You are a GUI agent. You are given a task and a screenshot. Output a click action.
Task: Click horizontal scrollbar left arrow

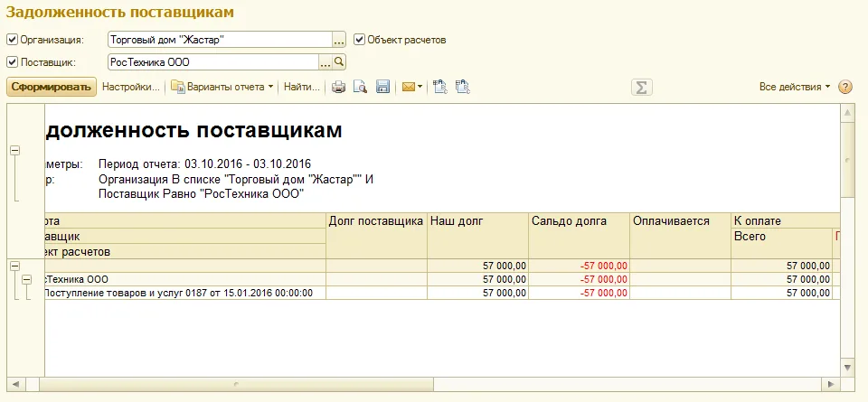pyautogui.click(x=15, y=383)
